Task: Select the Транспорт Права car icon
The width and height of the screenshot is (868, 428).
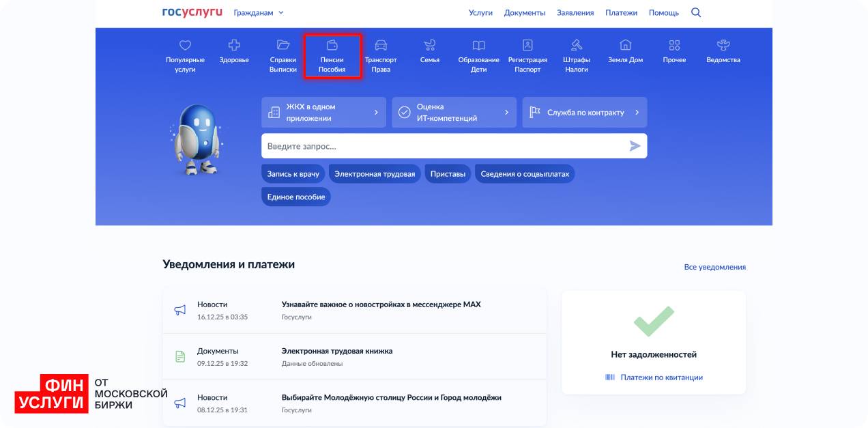Action: (x=381, y=46)
